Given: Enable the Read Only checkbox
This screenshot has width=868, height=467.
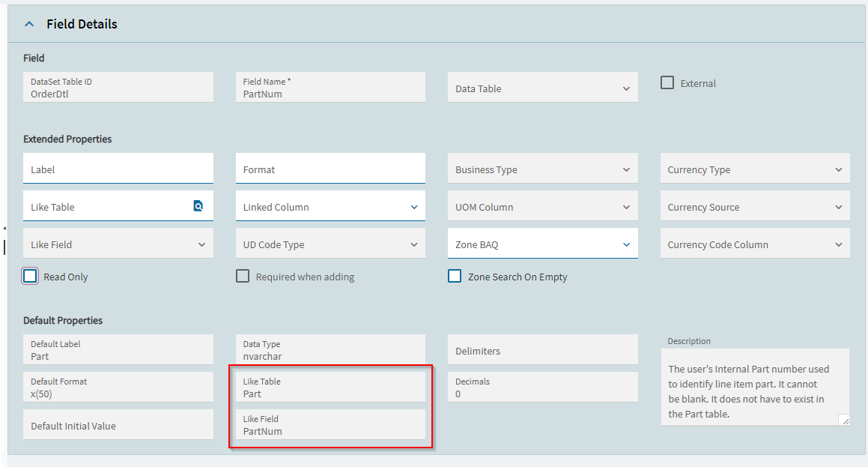Looking at the screenshot, I should (30, 276).
